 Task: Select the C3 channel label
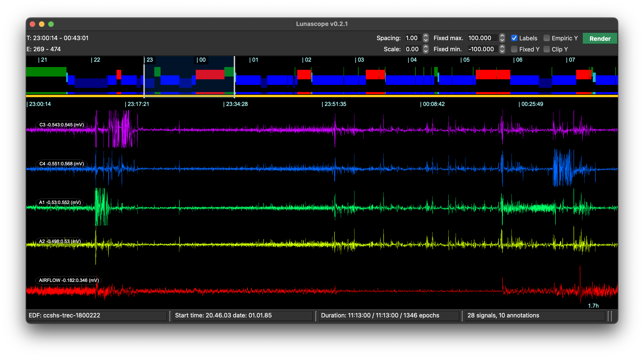click(61, 125)
